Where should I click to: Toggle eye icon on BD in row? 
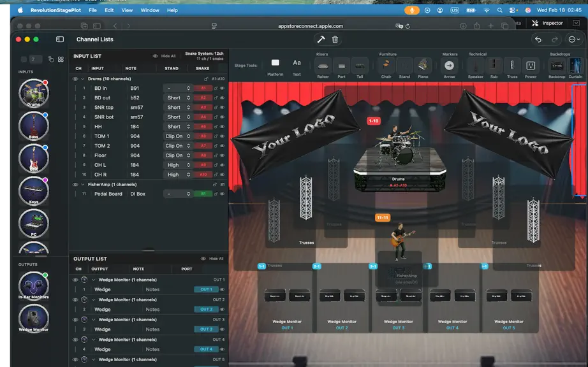[223, 89]
